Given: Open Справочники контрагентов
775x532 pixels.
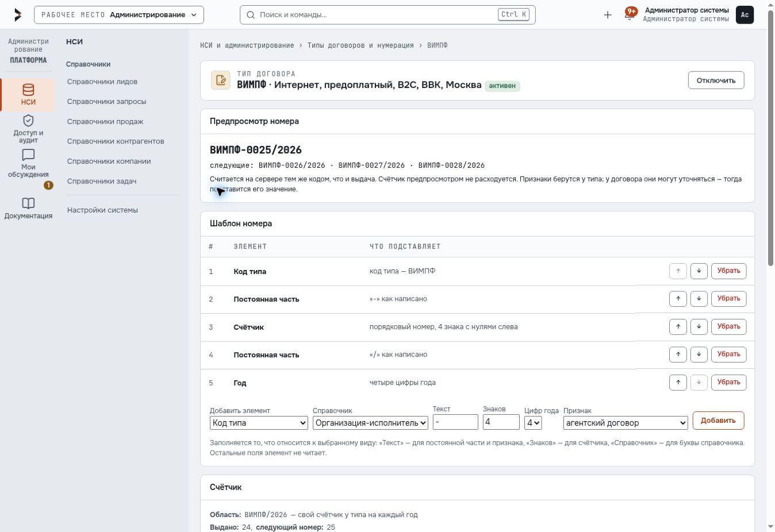Looking at the screenshot, I should click(116, 141).
